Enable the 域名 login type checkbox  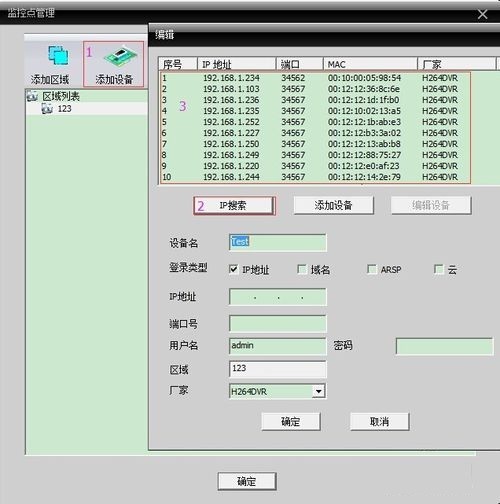pos(302,269)
